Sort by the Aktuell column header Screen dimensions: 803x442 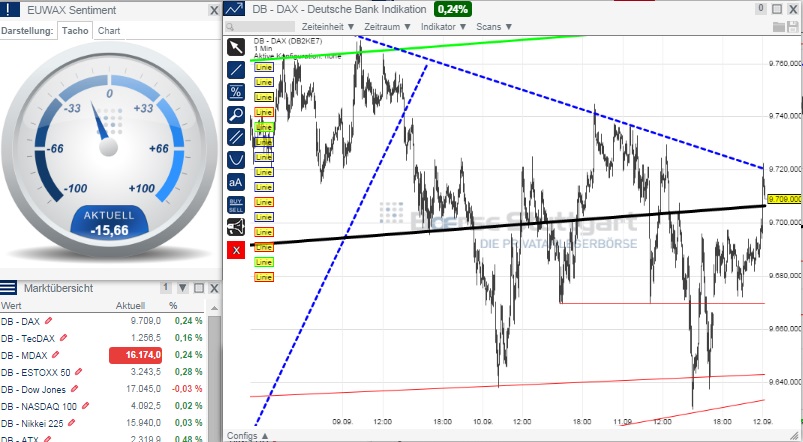click(x=130, y=305)
